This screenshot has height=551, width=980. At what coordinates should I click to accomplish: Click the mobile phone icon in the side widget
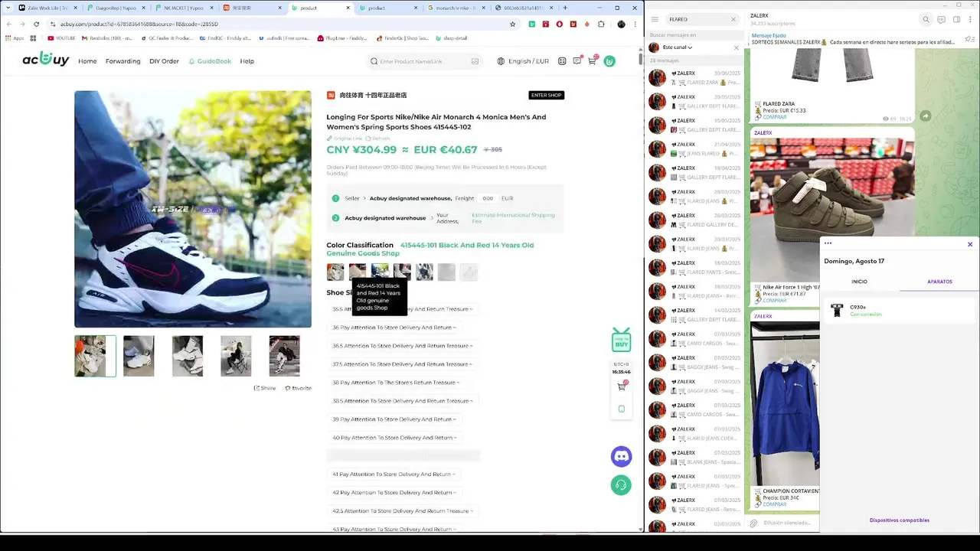pyautogui.click(x=622, y=409)
